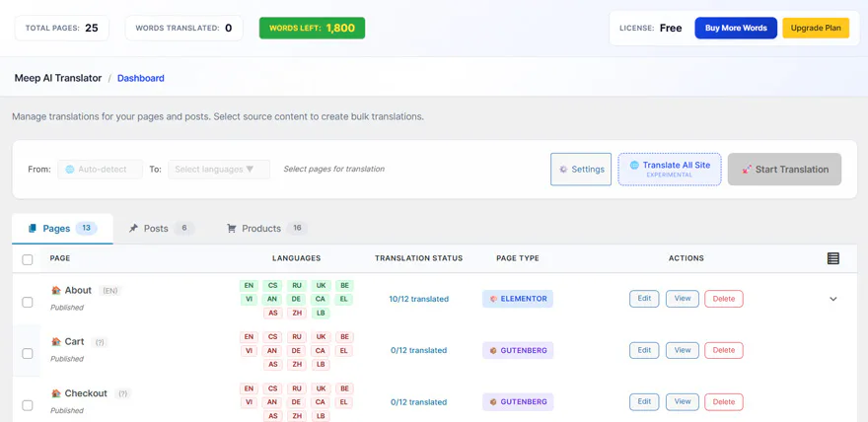Screen dimensions: 868x422
Task: Click the Cart page title
Action: [x=74, y=342]
